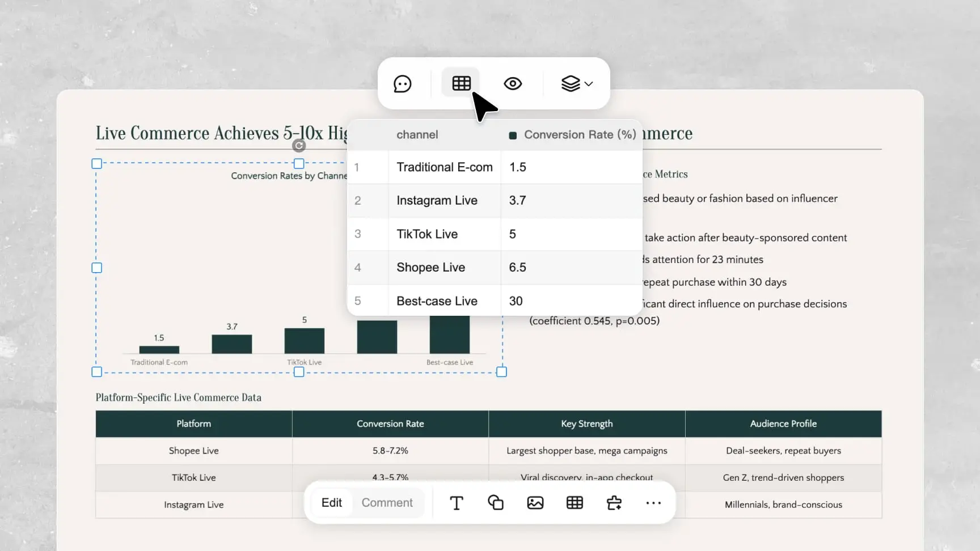
Task: Click the value cell 6.5
Action: [572, 268]
